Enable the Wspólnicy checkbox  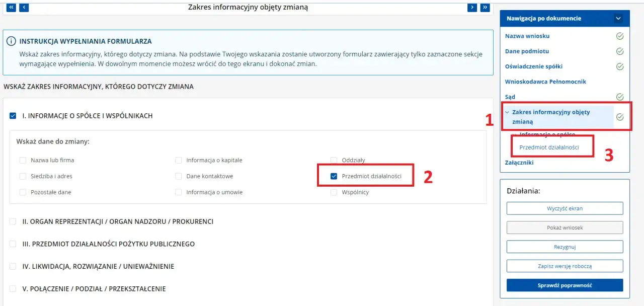click(334, 192)
